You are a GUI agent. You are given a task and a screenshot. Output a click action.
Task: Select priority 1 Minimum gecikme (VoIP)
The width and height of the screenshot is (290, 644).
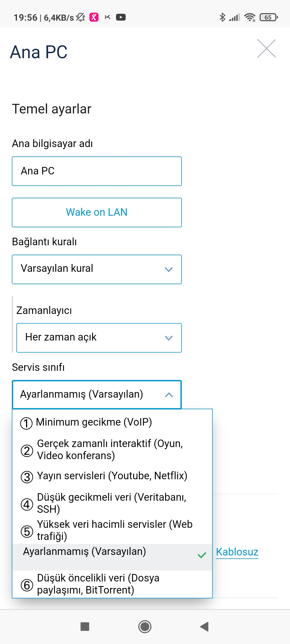pyautogui.click(x=112, y=423)
